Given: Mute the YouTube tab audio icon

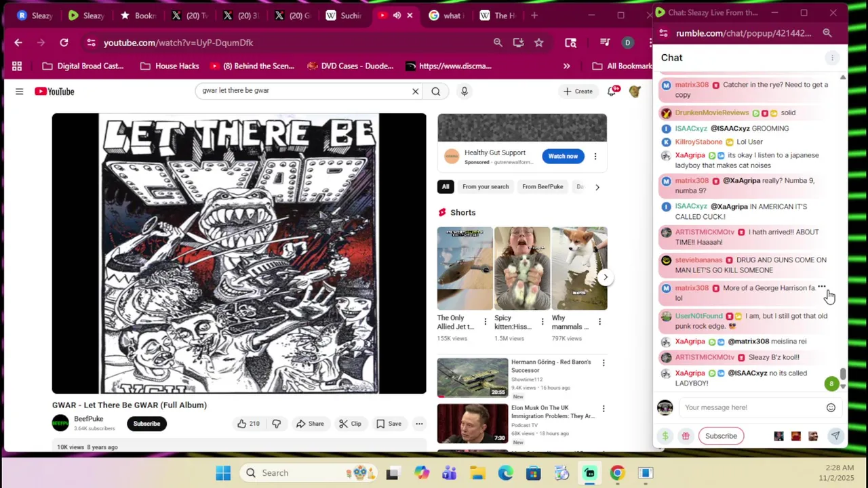Looking at the screenshot, I should 397,16.
